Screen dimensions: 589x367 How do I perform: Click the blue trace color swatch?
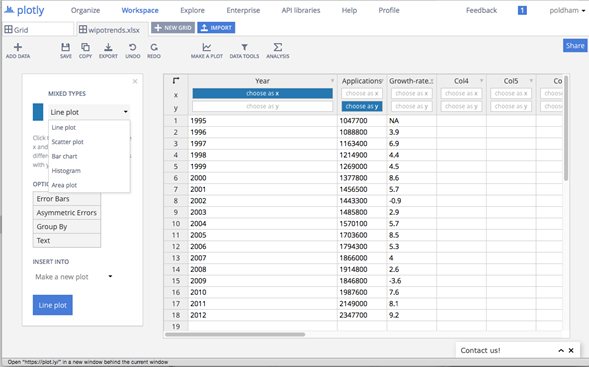click(x=38, y=112)
